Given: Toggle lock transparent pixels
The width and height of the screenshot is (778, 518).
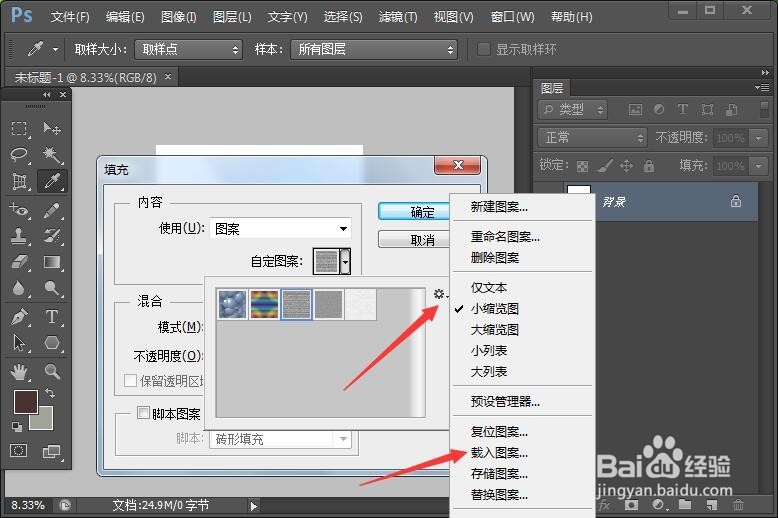Looking at the screenshot, I should [583, 166].
